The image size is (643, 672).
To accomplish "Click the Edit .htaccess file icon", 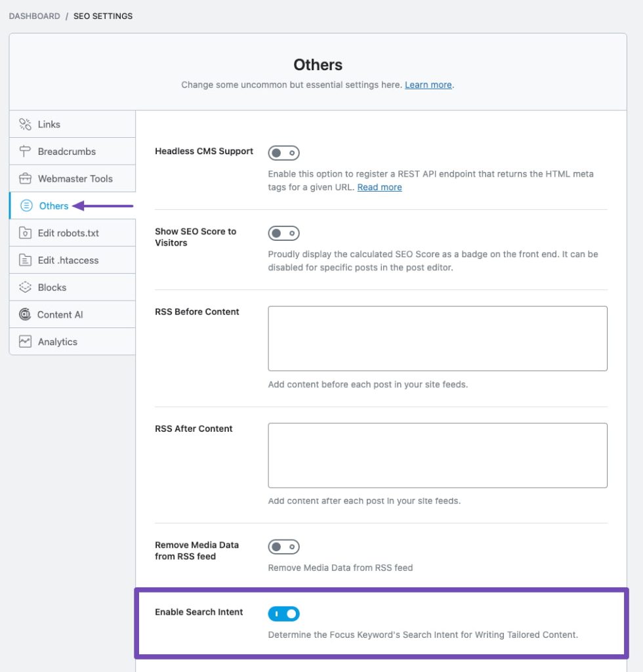I will pyautogui.click(x=25, y=261).
